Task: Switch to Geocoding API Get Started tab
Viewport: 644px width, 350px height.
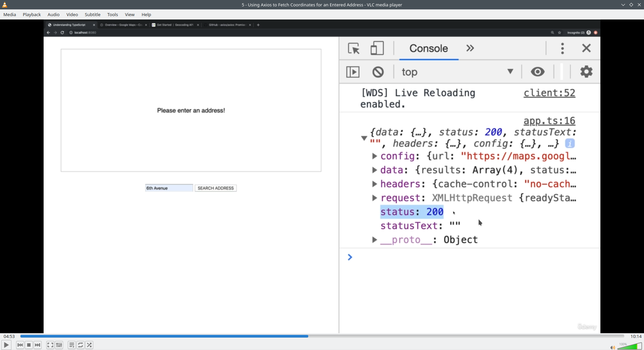Action: (x=175, y=25)
